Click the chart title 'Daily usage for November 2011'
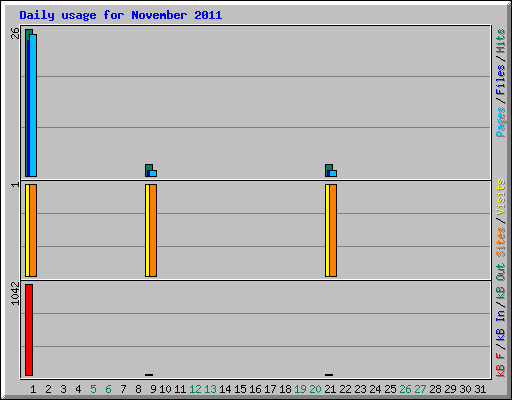The image size is (512, 400). click(121, 15)
